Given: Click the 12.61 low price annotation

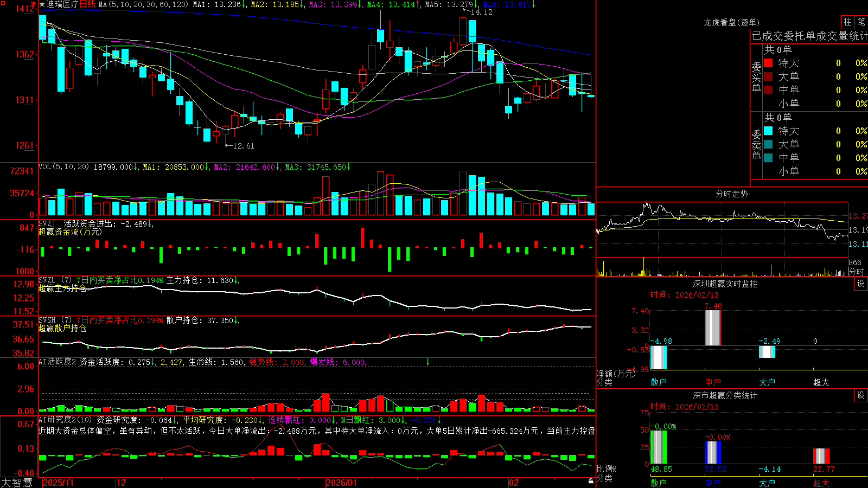Looking at the screenshot, I should [244, 146].
